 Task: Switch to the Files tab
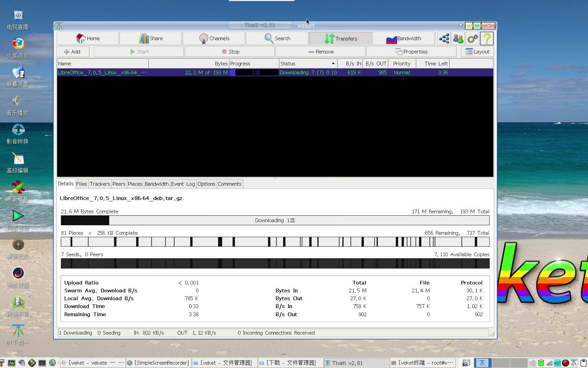click(82, 184)
